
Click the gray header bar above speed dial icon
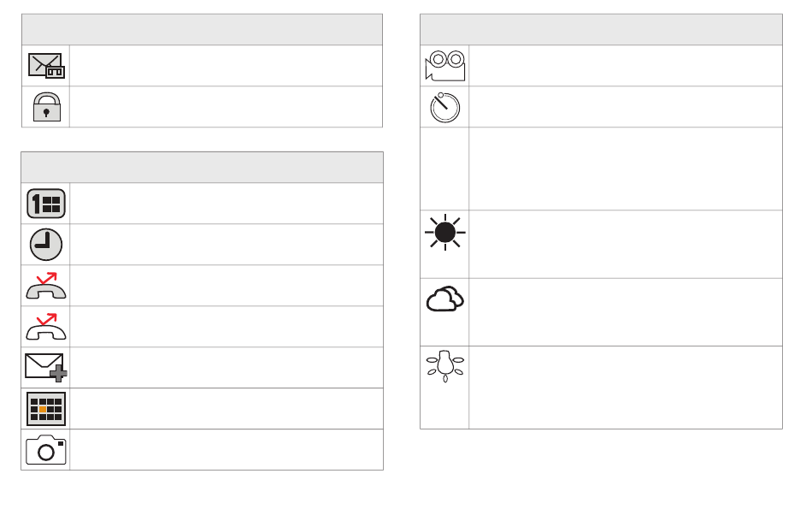coord(202,168)
